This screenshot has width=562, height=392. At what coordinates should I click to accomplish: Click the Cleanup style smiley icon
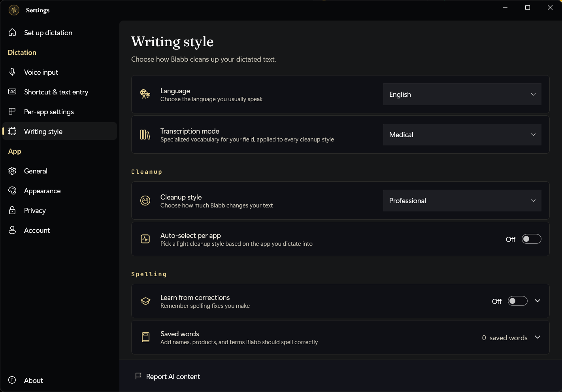(145, 201)
